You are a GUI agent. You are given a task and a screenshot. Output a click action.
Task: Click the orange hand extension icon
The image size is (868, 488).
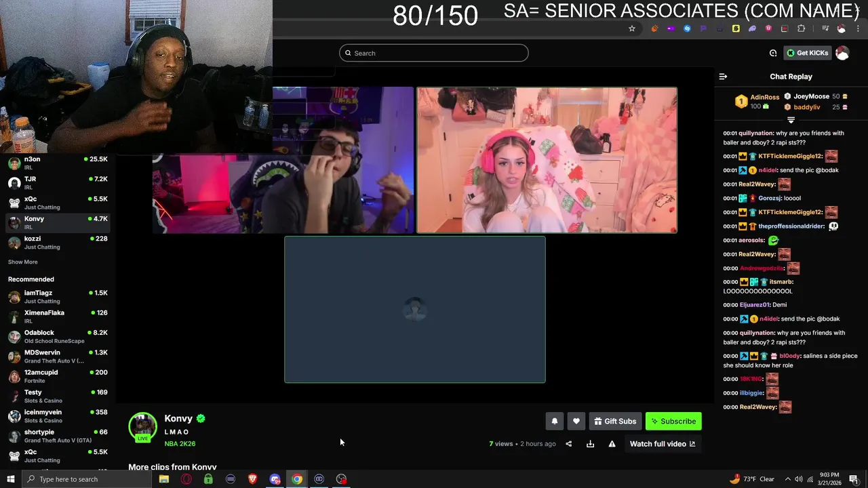pos(654,28)
